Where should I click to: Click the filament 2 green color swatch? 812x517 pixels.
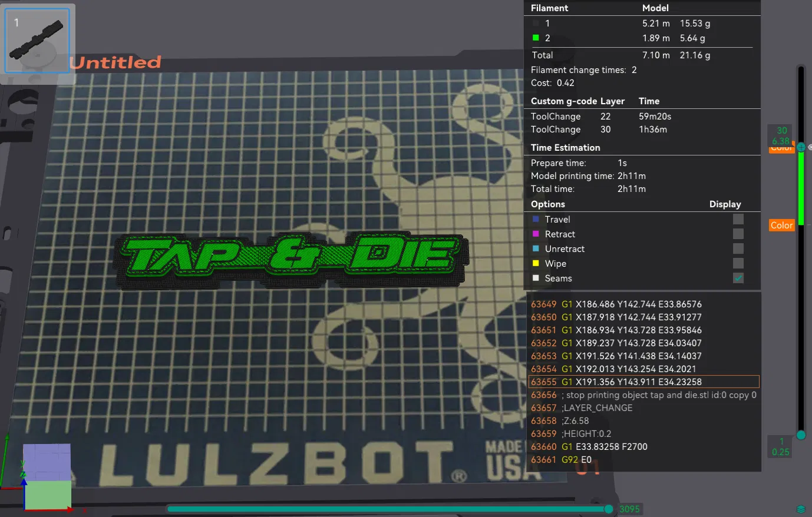(x=536, y=38)
